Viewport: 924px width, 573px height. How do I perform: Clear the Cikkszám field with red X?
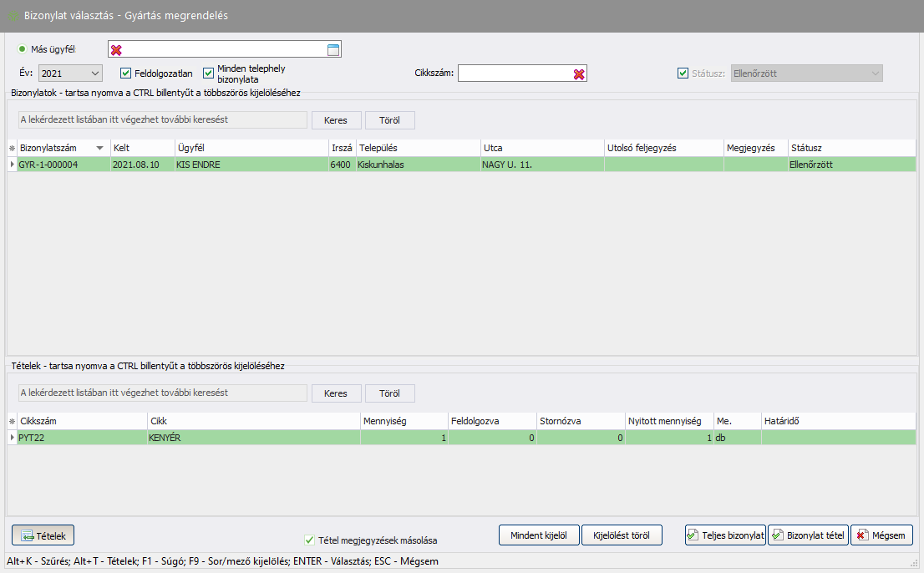pos(579,74)
